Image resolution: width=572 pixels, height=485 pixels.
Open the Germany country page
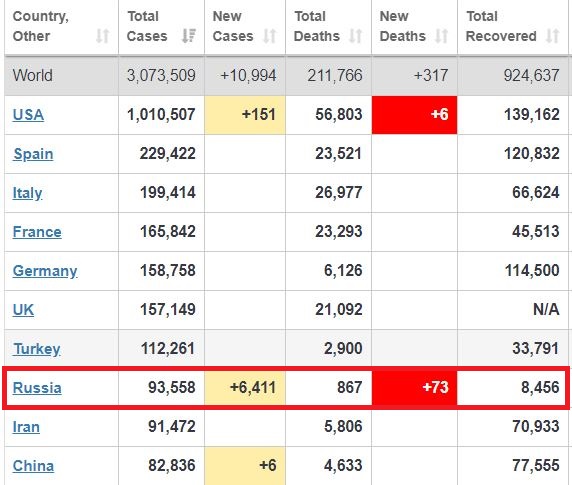point(45,271)
